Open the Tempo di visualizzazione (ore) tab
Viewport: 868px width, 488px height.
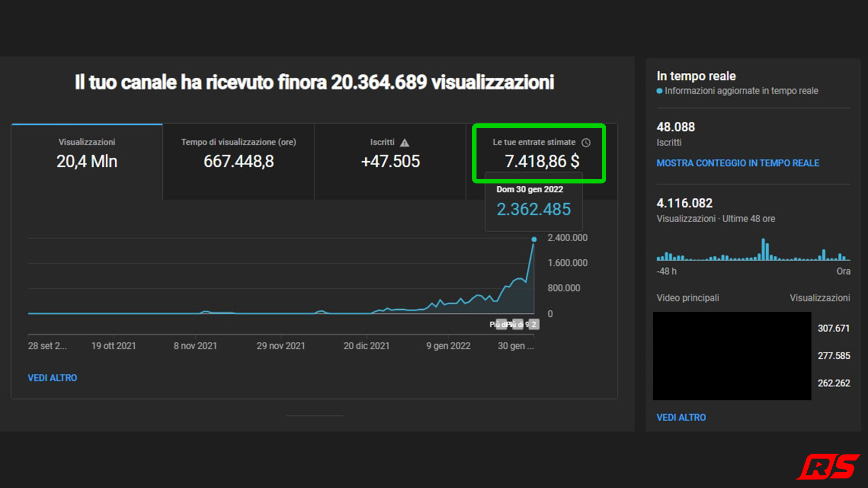(239, 161)
